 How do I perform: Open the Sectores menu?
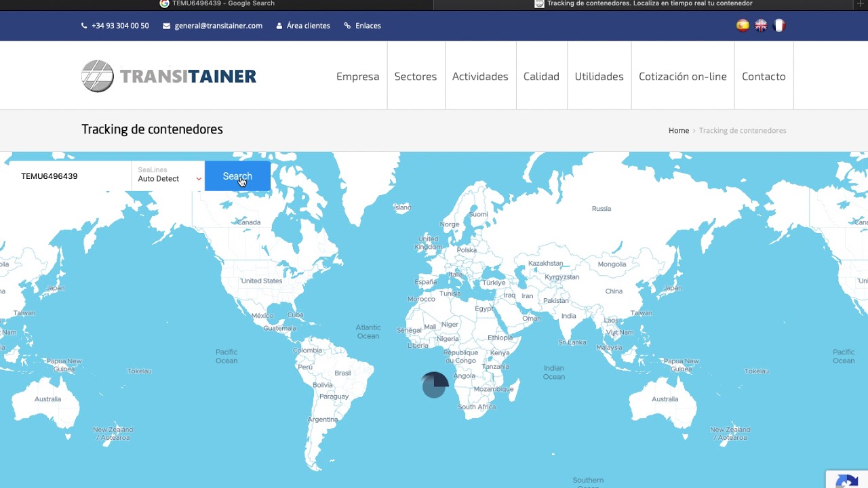click(416, 77)
